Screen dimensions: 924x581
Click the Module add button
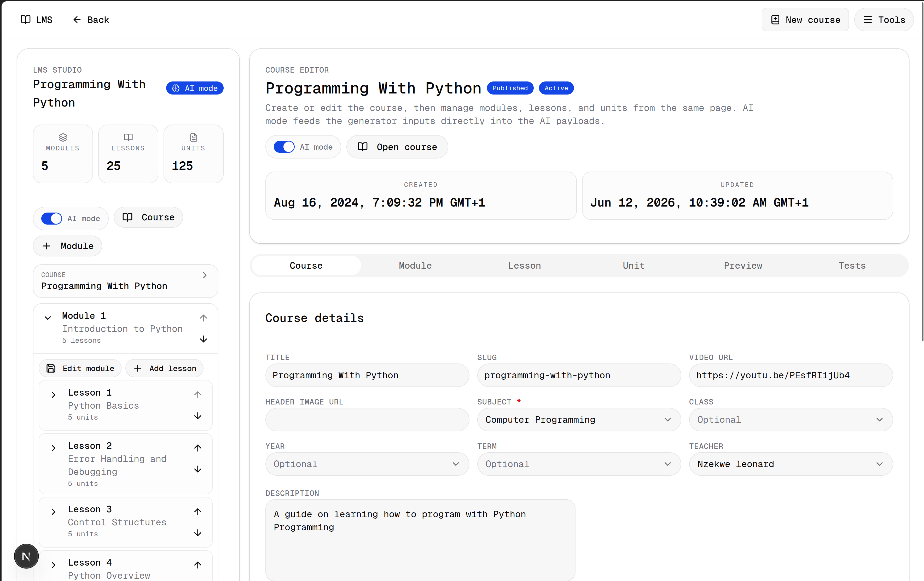coord(68,246)
